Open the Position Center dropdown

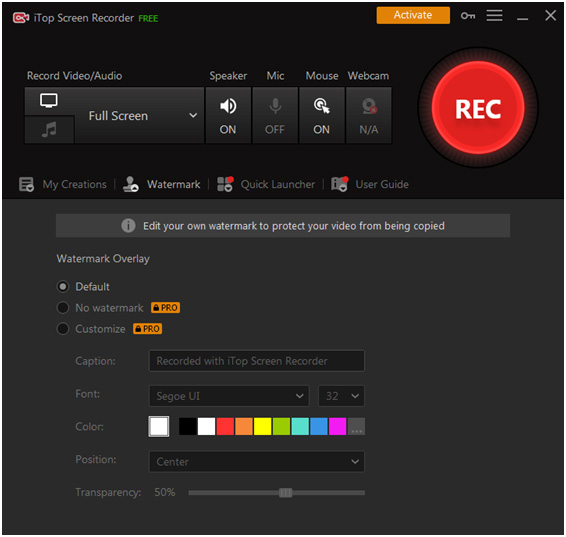257,462
